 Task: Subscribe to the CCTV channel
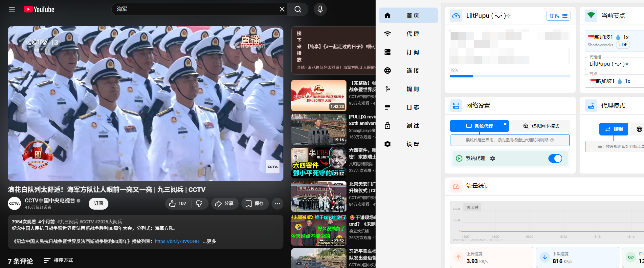pyautogui.click(x=98, y=204)
